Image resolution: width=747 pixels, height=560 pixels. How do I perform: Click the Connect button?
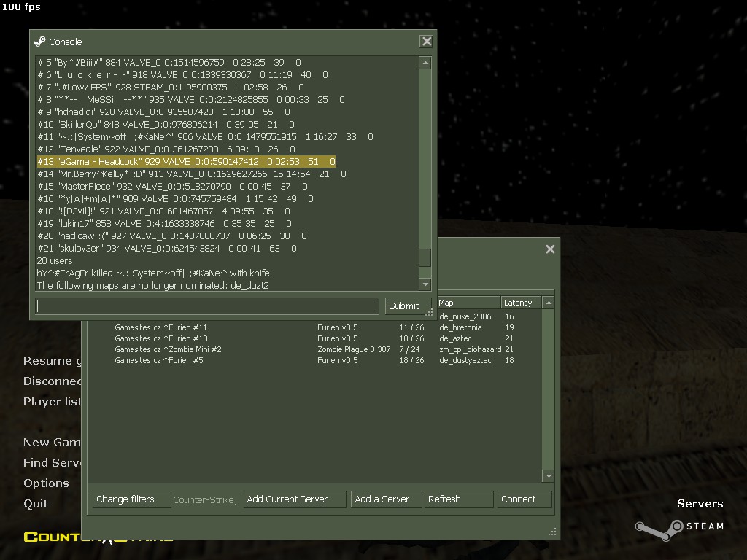pos(525,499)
